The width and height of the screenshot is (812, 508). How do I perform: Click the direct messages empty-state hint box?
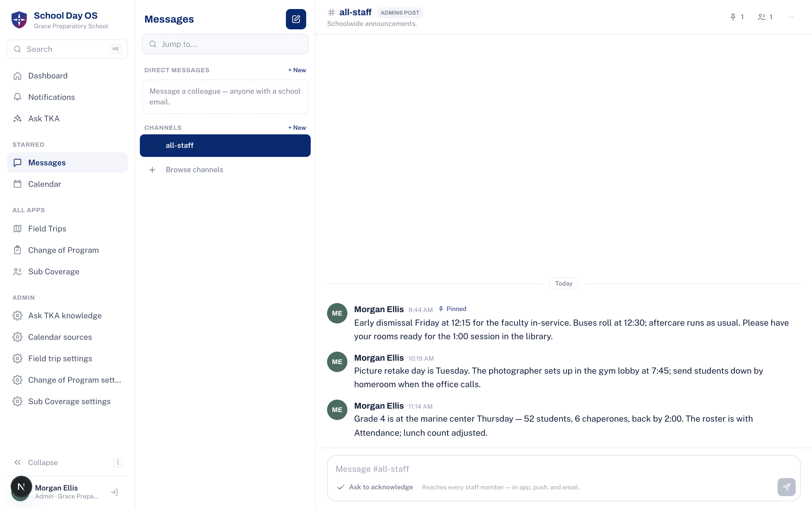[x=225, y=97]
